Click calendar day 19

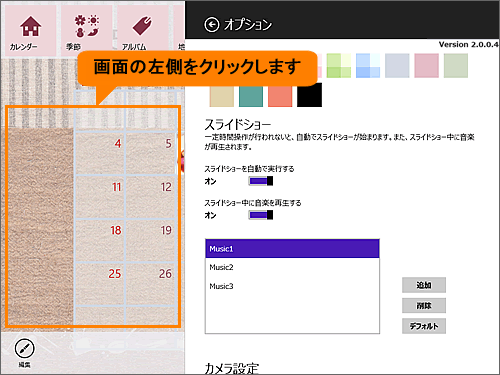pos(151,241)
